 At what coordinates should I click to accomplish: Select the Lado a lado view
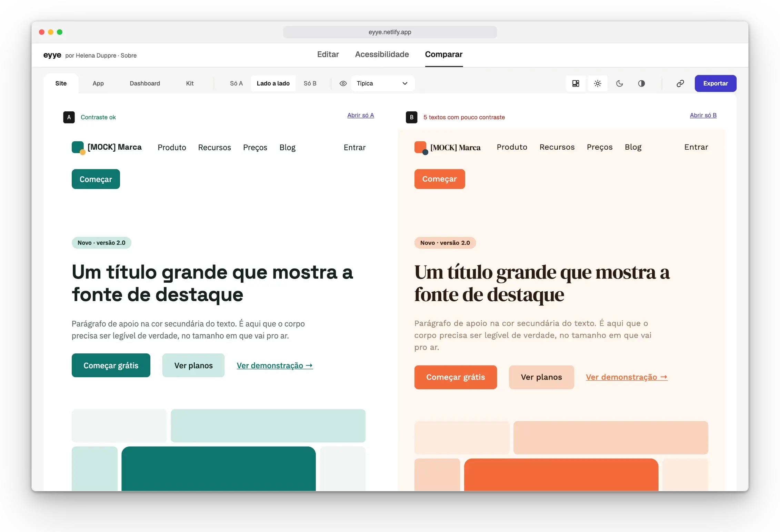(273, 83)
